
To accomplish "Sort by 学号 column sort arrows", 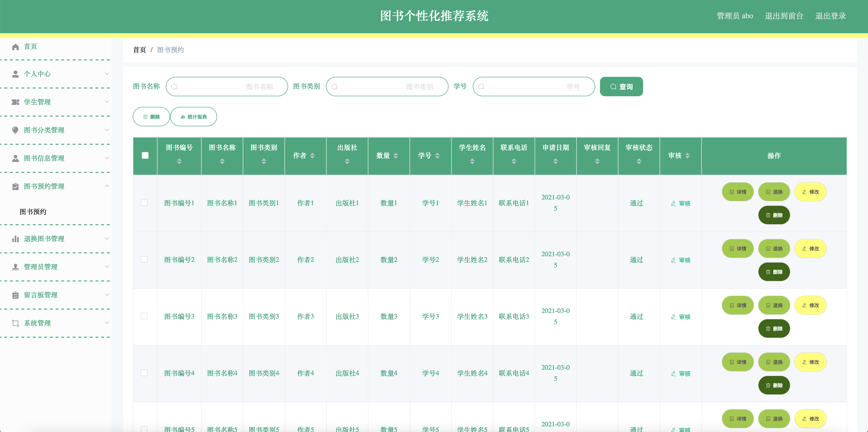I will 437,156.
